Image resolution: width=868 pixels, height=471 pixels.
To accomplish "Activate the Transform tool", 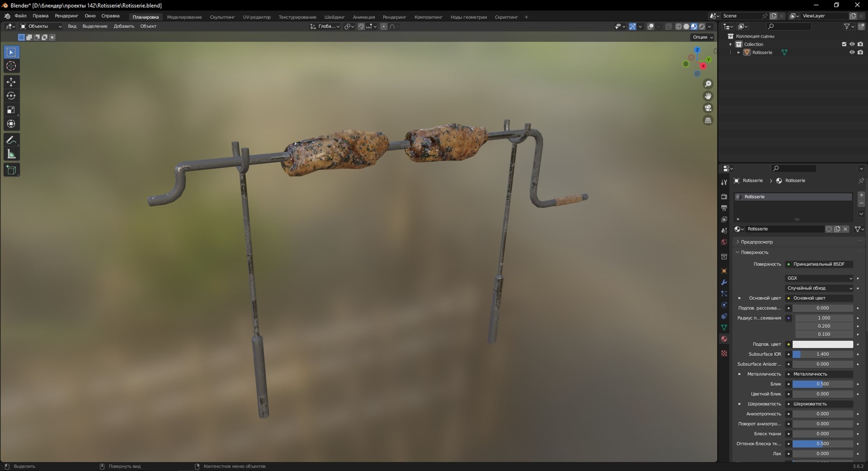I will (x=11, y=124).
